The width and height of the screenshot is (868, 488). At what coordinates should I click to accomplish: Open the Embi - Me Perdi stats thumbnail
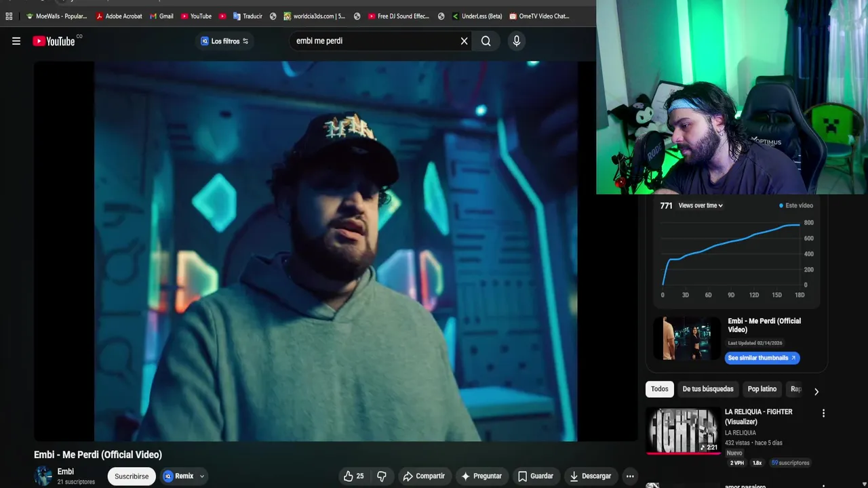pyautogui.click(x=687, y=338)
